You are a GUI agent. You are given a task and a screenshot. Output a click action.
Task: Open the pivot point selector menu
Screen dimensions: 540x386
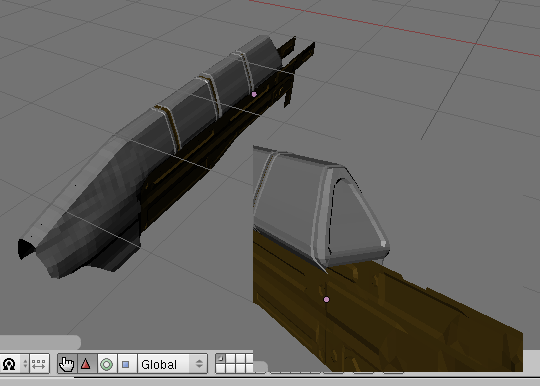tap(14, 364)
